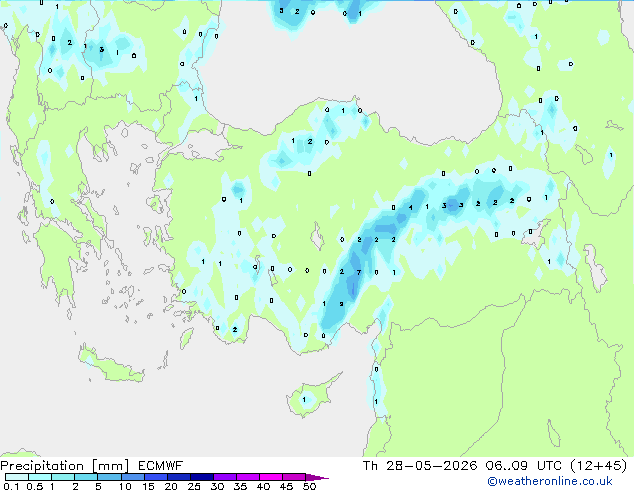This screenshot has width=634, height=490.
Task: Click the legend swatch between 15 and 20
Action: (x=155, y=477)
